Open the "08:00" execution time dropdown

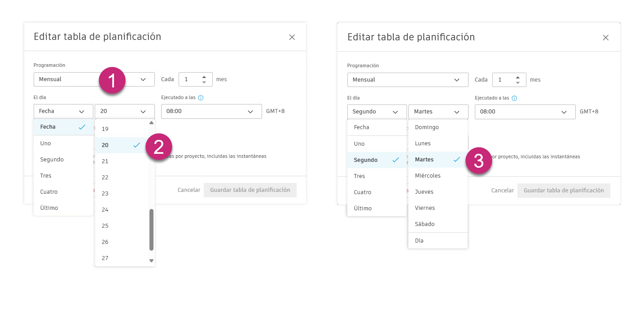211,111
